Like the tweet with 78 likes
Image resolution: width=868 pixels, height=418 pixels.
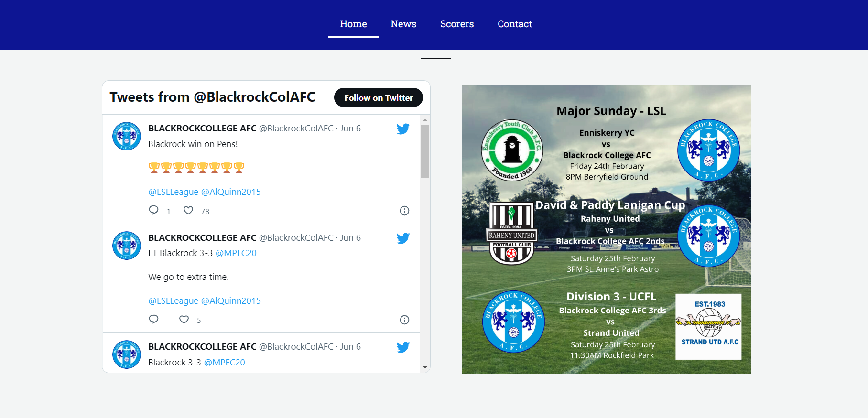(x=188, y=210)
